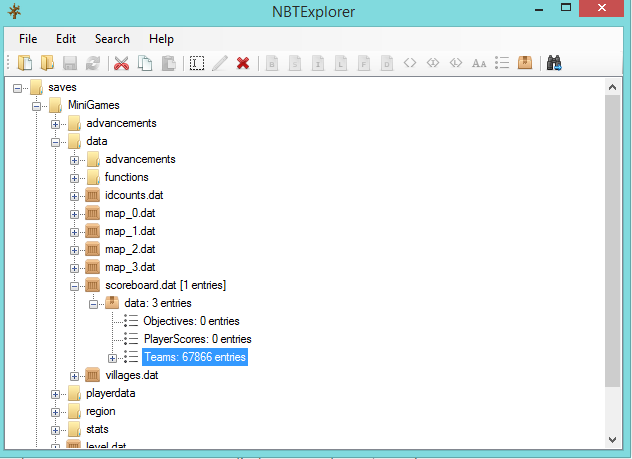Open the Search menu
The width and height of the screenshot is (632, 459).
click(x=112, y=39)
